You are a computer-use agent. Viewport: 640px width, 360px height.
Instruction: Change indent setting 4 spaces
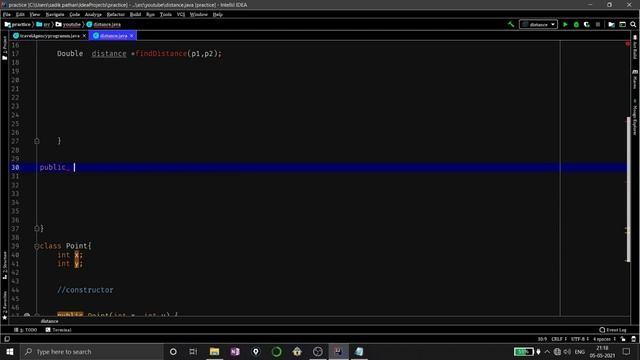(604, 339)
